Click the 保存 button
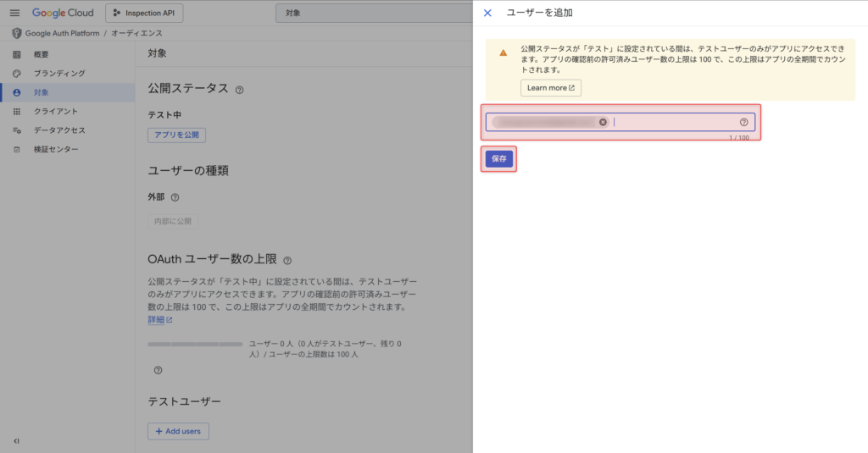Viewport: 868px width, 453px height. pos(498,159)
